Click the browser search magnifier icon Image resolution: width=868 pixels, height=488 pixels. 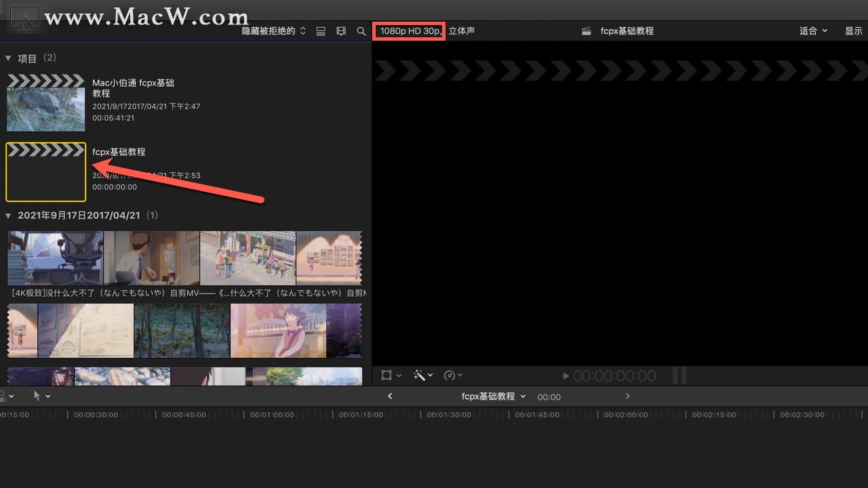click(361, 31)
